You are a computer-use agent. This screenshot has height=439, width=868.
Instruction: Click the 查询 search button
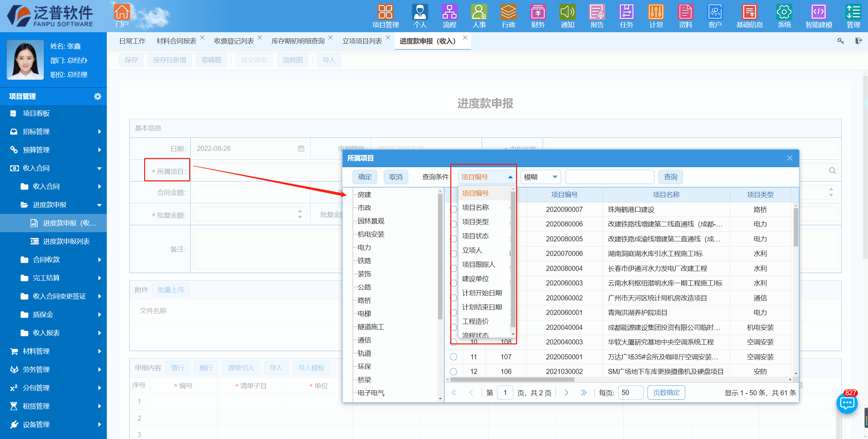(670, 177)
